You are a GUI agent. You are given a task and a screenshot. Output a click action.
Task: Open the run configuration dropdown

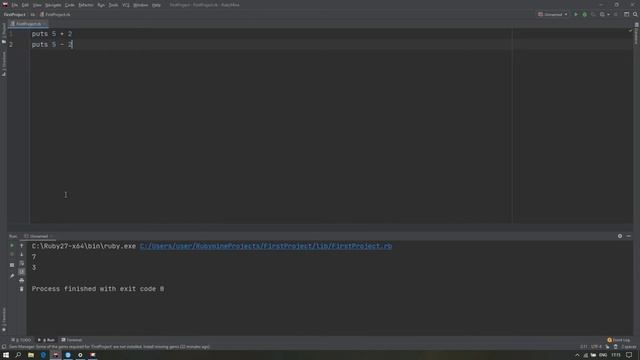pos(552,14)
